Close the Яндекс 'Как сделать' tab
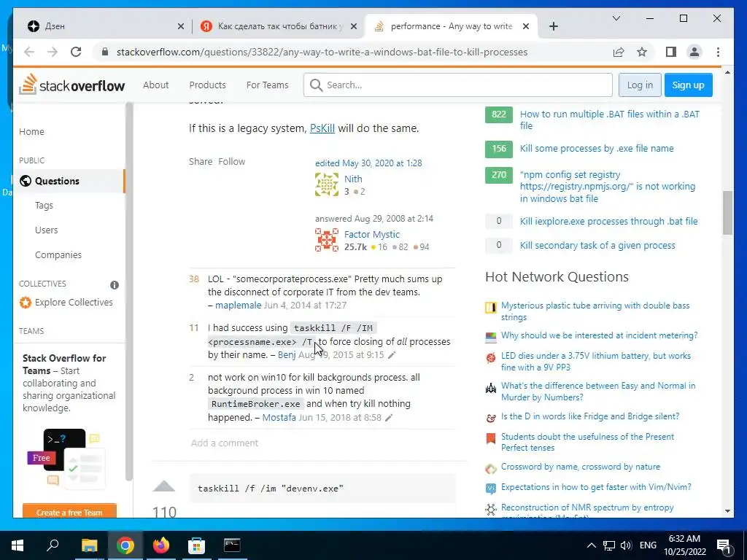747x560 pixels. [354, 26]
